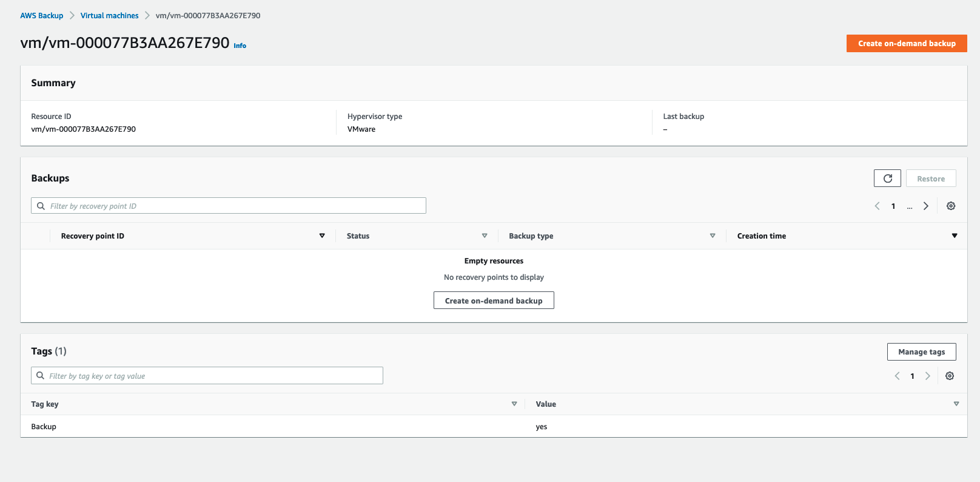Open the Info link beside the title
Viewport: 980px width, 482px height.
coord(240,46)
